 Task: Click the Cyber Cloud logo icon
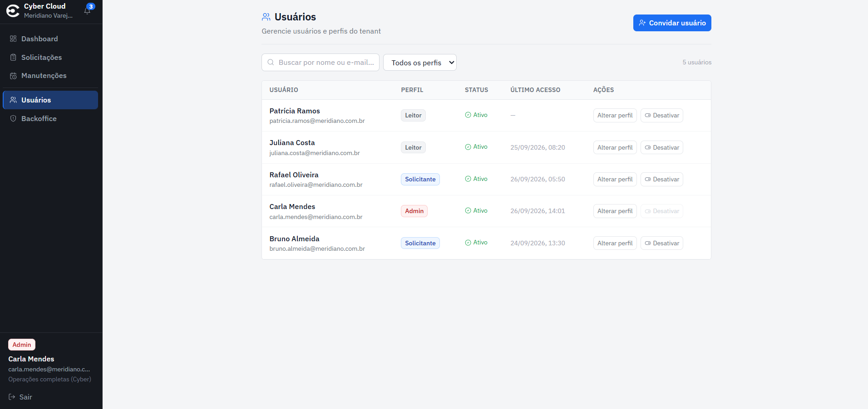[13, 11]
